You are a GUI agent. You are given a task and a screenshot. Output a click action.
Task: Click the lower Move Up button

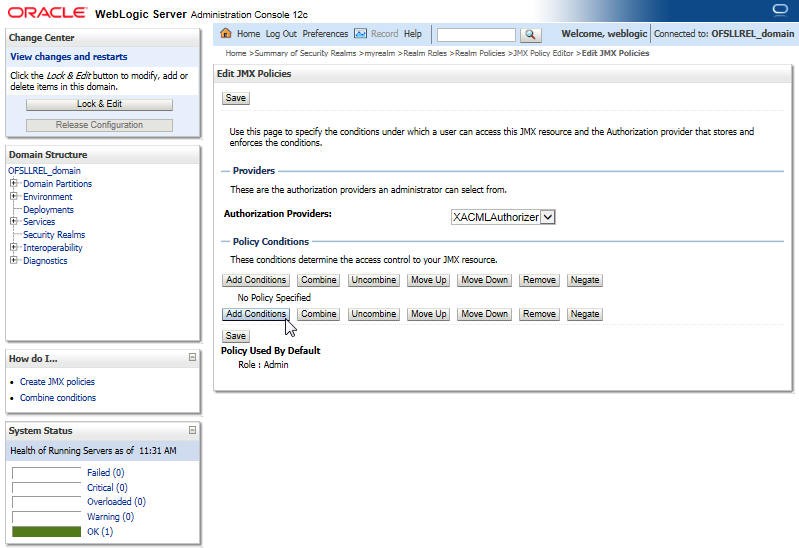[429, 314]
